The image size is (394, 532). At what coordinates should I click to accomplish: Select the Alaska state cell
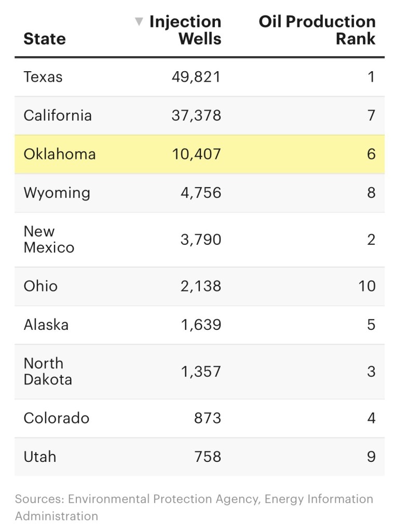[46, 325]
